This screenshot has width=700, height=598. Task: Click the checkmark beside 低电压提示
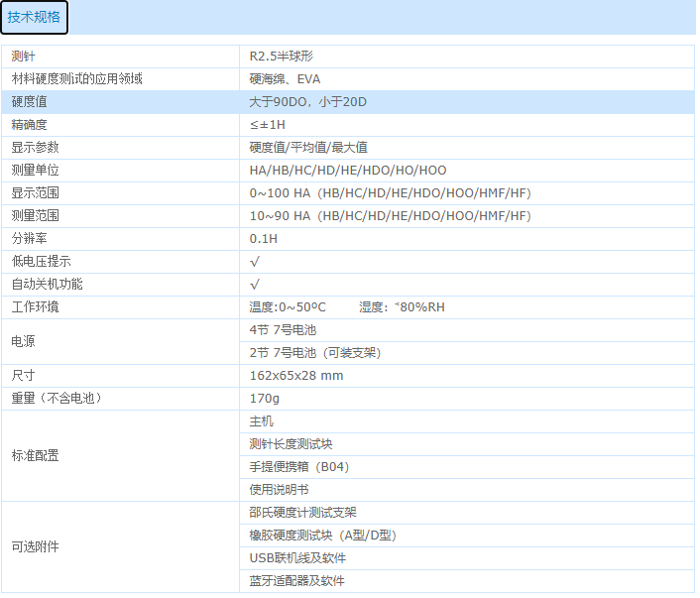pos(255,262)
